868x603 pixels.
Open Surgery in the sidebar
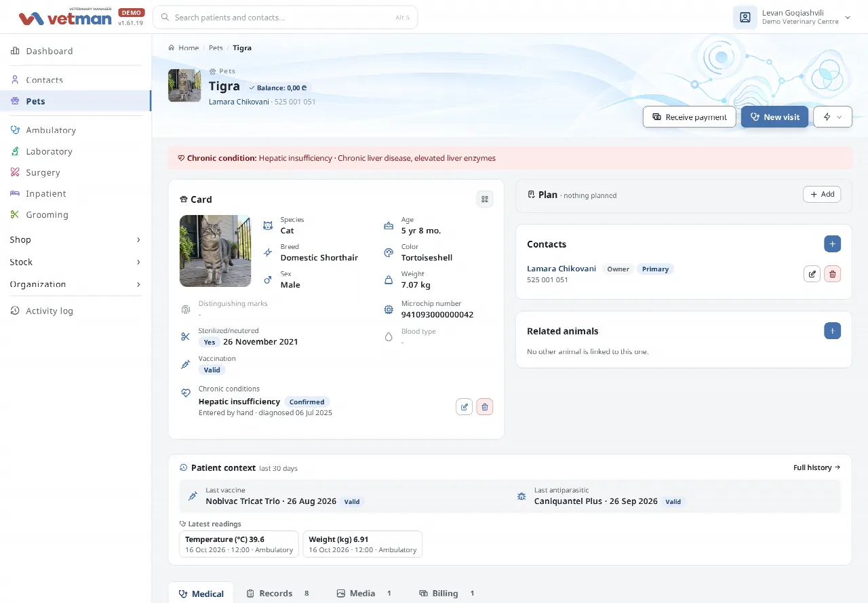75,172
